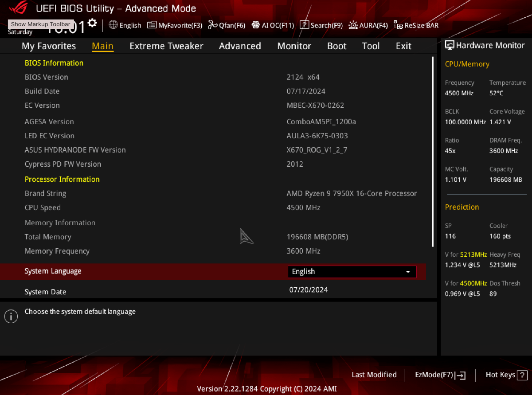Open Search(F9) question mark icon

click(x=304, y=25)
